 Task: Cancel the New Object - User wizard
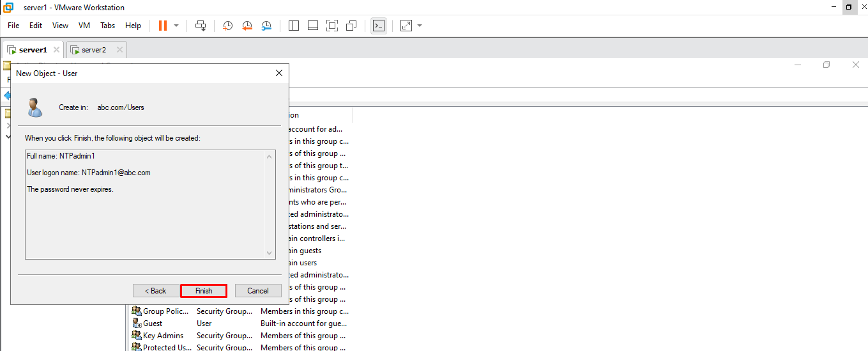pos(258,291)
